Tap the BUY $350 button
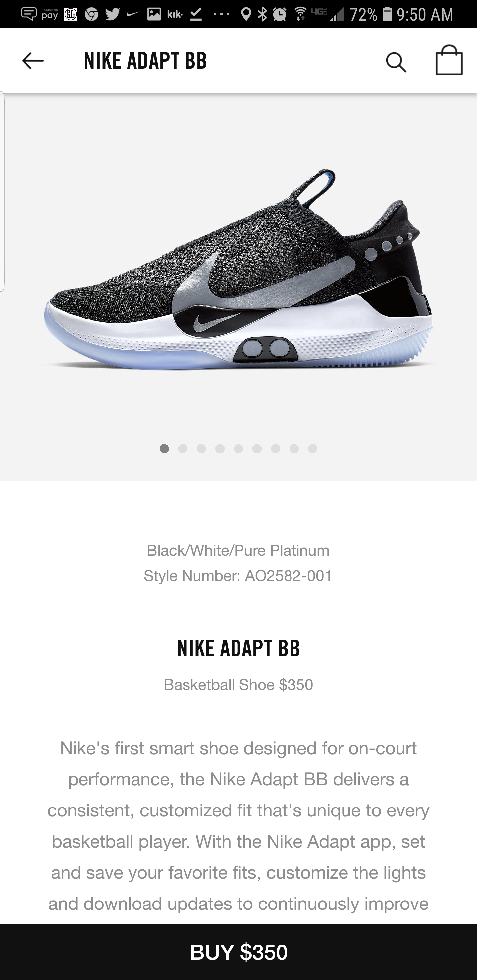 tap(238, 952)
